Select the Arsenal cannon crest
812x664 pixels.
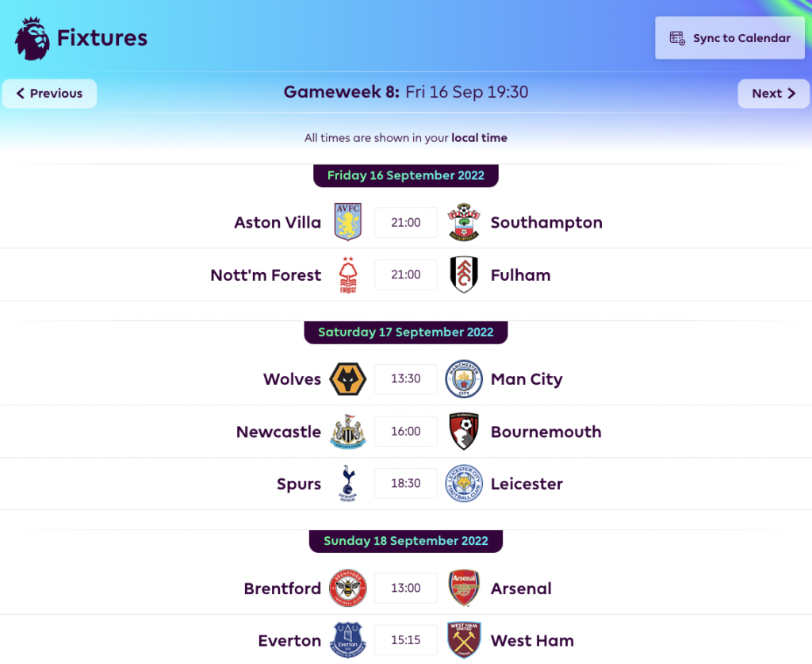pos(464,588)
